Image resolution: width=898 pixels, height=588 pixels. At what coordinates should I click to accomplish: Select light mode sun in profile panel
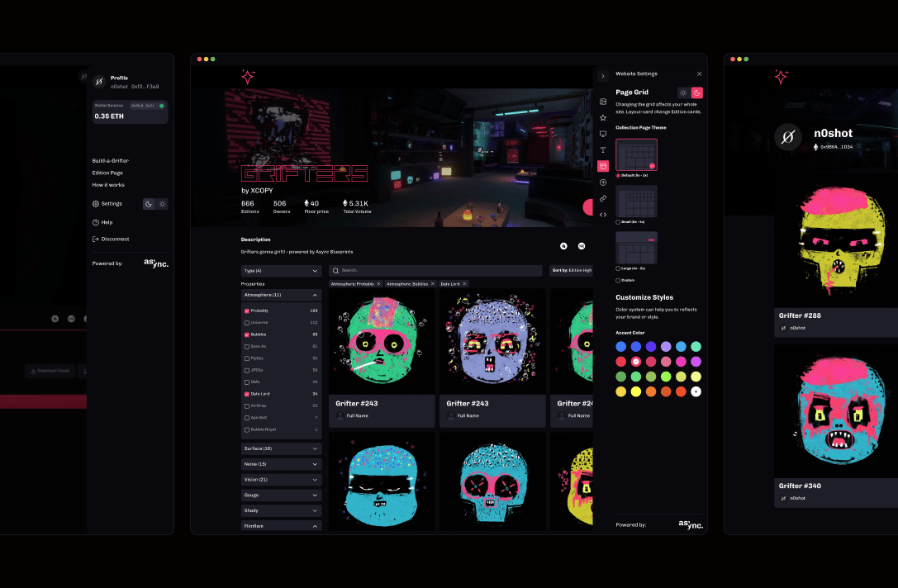click(x=162, y=204)
